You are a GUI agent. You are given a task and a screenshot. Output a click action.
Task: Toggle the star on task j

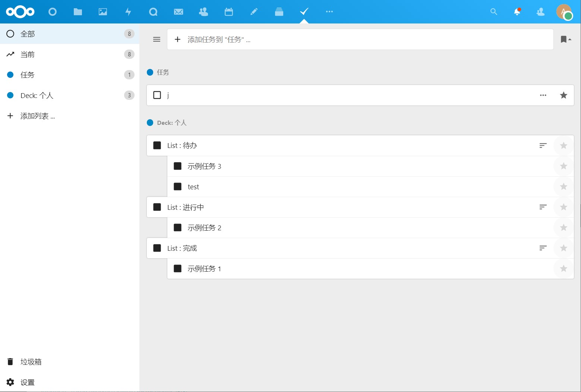(x=563, y=95)
